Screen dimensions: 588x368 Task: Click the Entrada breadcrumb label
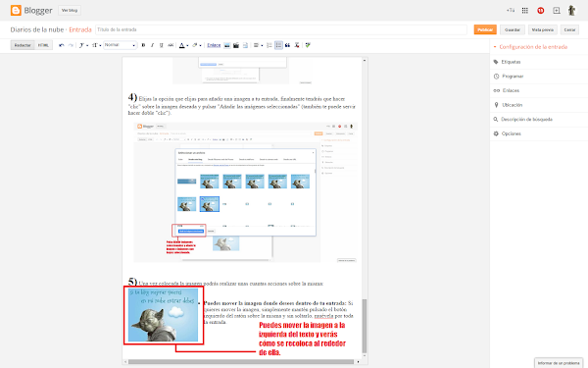tap(80, 29)
